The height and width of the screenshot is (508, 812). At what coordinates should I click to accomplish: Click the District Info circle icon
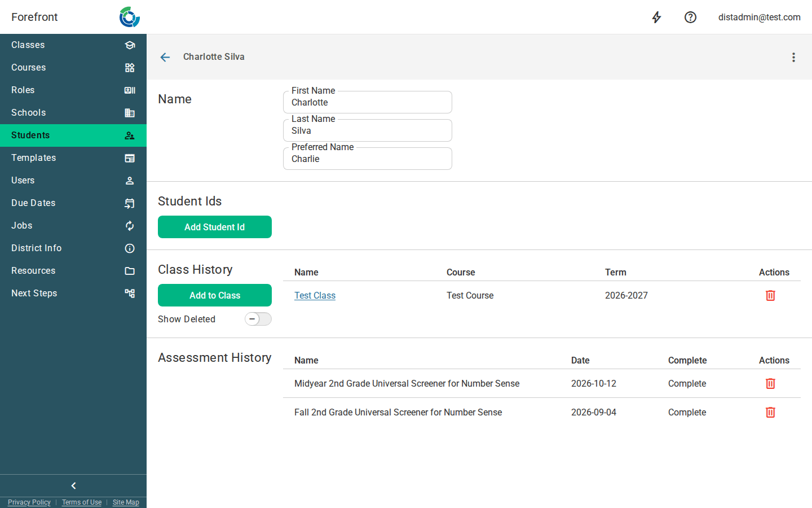coord(130,248)
